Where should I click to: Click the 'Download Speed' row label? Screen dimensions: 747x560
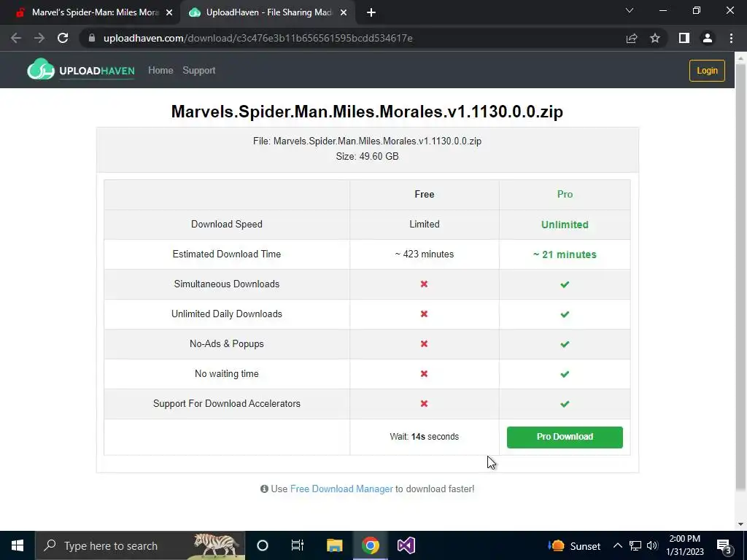227,225
